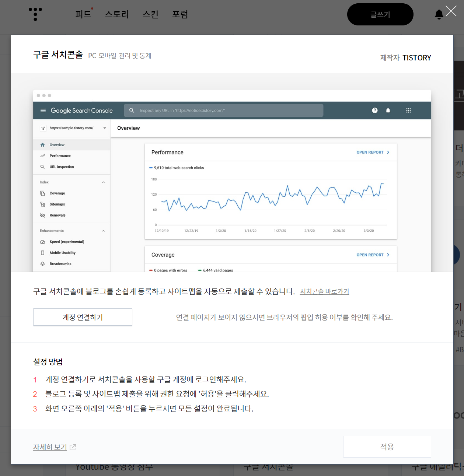
Task: Click the 계정 연결하기 button
Action: click(83, 317)
